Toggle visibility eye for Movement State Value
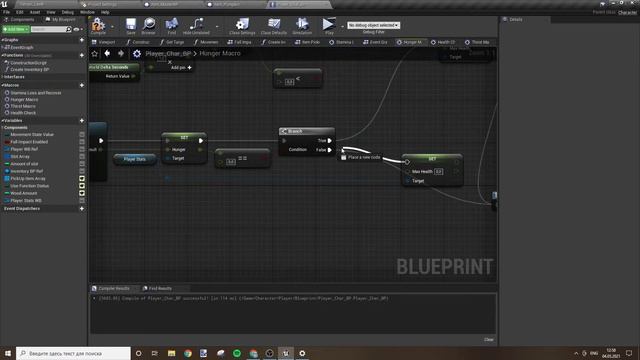 point(82,134)
